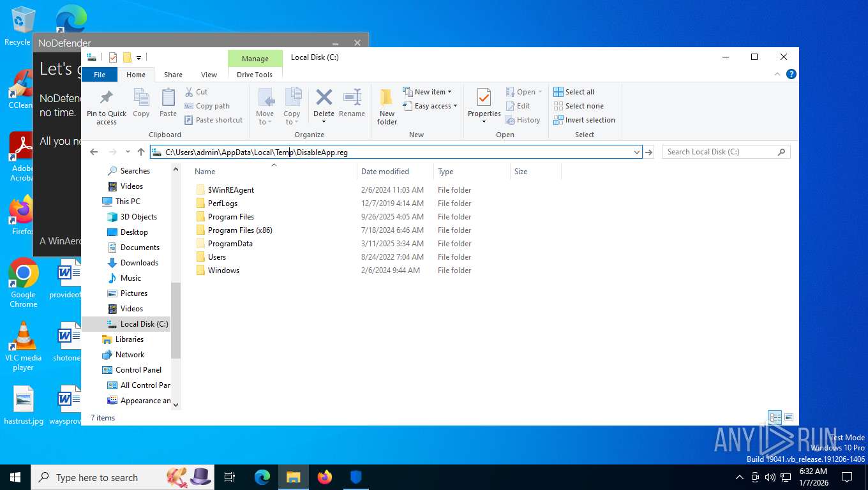Click Paste shortcut in ribbon
The image size is (868, 490).
[213, 120]
